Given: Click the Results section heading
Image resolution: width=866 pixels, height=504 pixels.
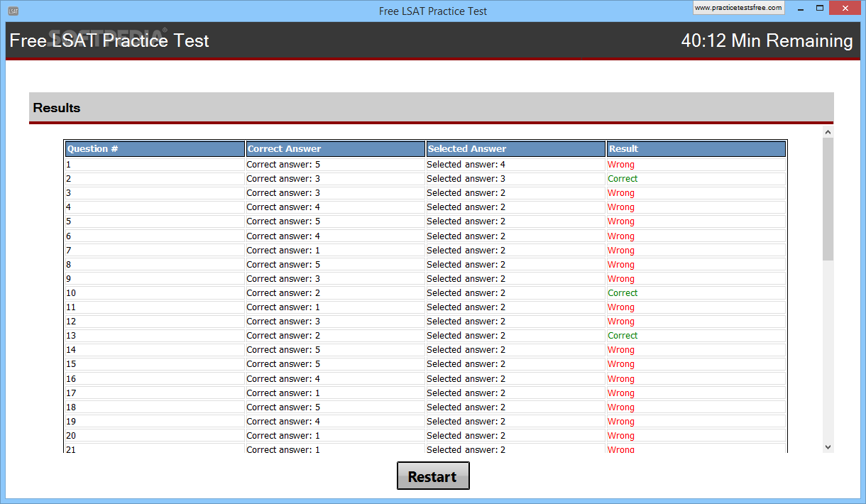Looking at the screenshot, I should (57, 108).
